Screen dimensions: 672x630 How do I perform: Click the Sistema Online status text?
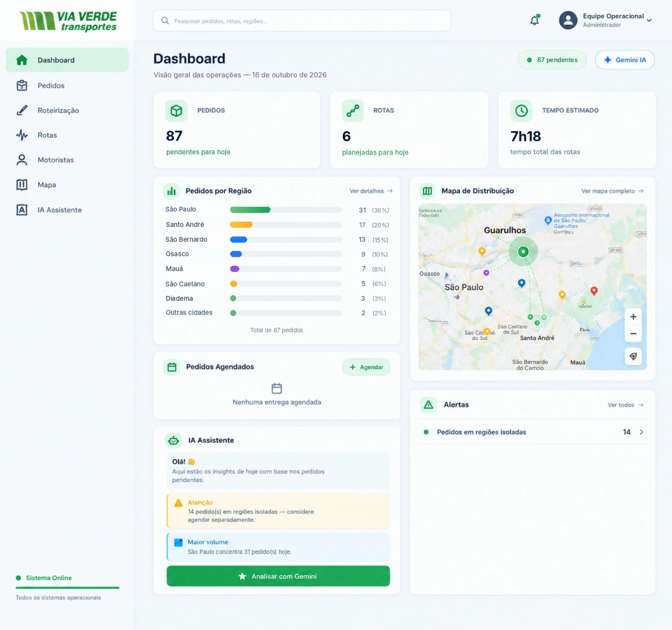click(49, 578)
